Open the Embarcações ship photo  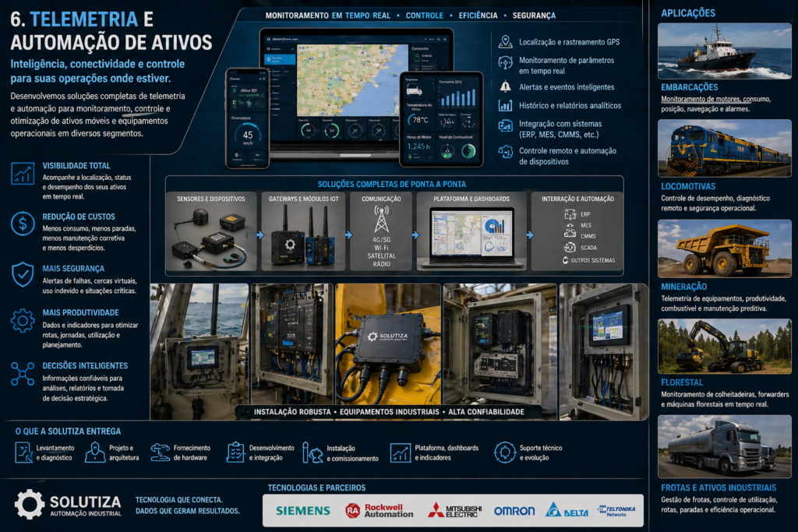(x=724, y=51)
